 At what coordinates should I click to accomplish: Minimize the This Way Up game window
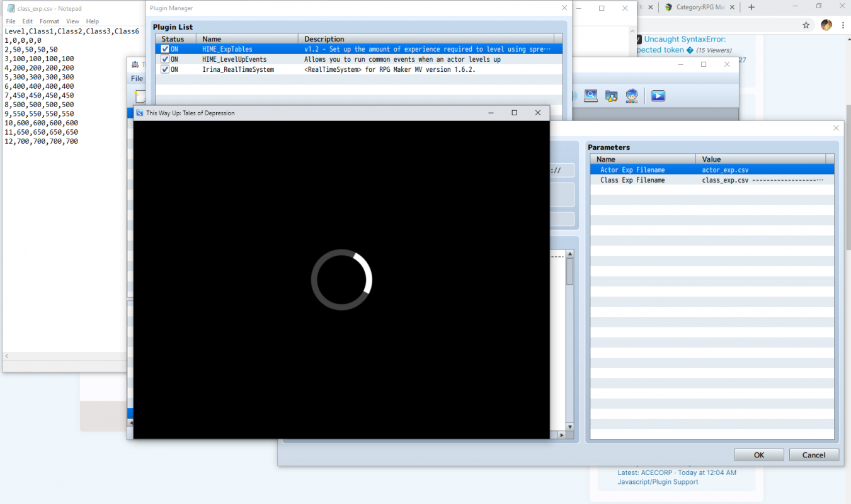491,113
